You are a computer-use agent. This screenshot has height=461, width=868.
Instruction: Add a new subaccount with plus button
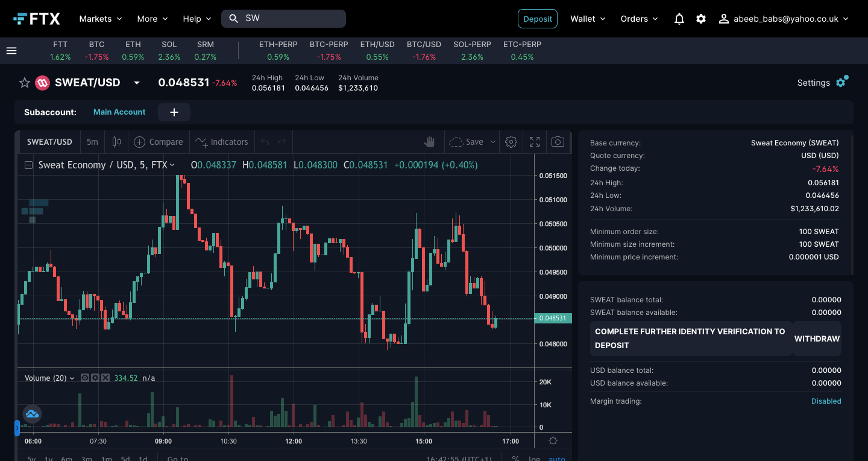tap(174, 112)
